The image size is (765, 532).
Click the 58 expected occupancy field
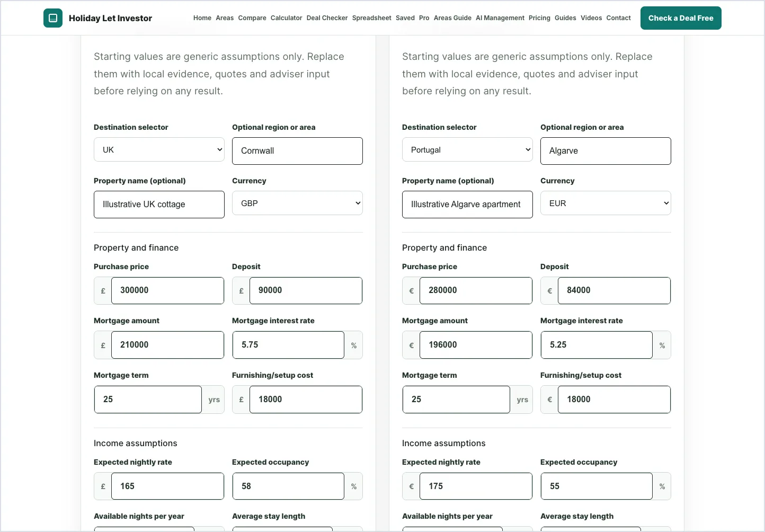click(288, 486)
